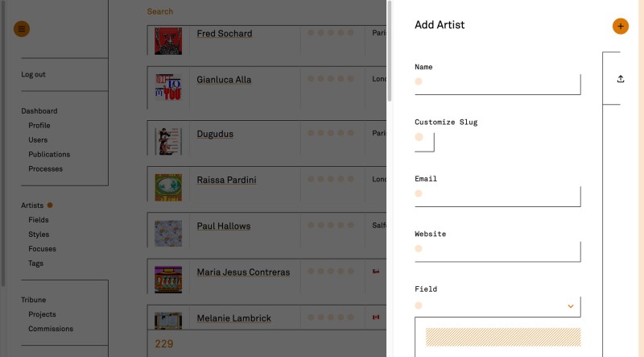Set star rating for Fred Sochard

click(330, 34)
